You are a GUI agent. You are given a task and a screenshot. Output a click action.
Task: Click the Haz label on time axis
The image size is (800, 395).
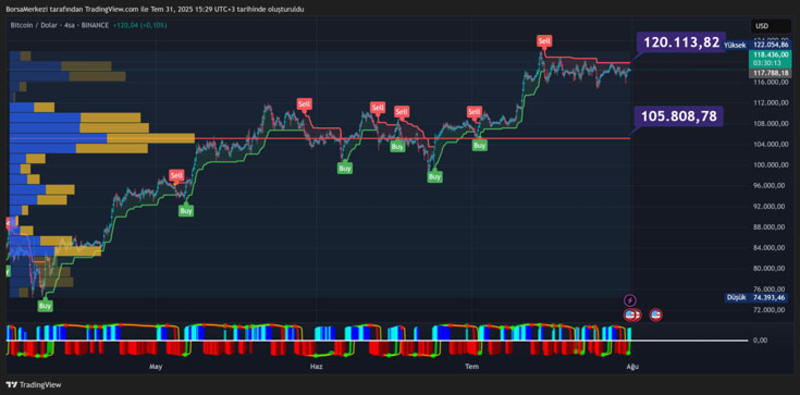316,366
